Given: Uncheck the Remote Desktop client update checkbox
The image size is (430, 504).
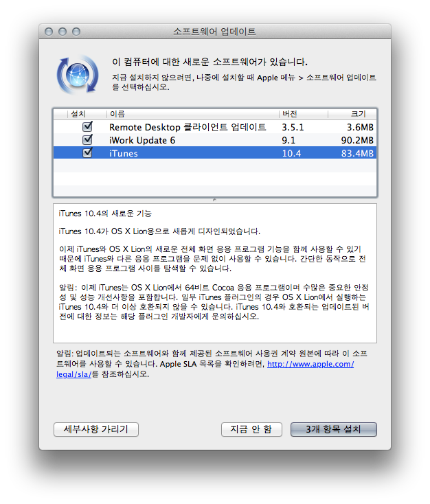Looking at the screenshot, I should (x=87, y=126).
